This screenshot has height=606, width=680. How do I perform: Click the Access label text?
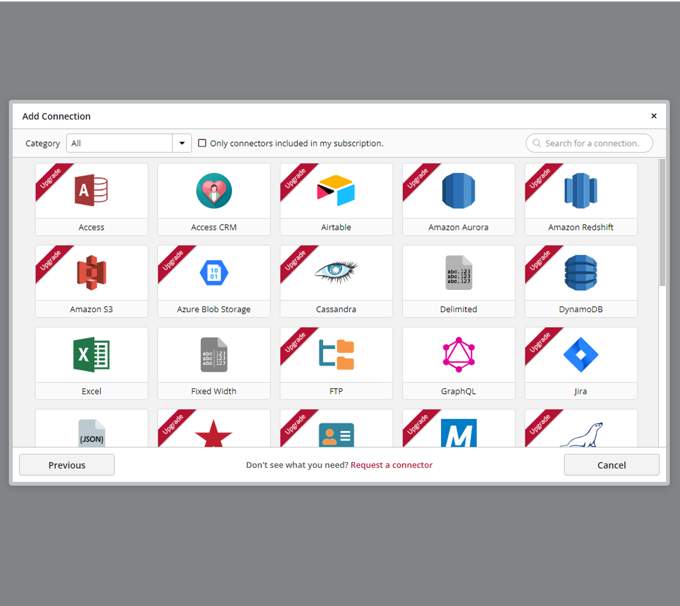point(91,227)
